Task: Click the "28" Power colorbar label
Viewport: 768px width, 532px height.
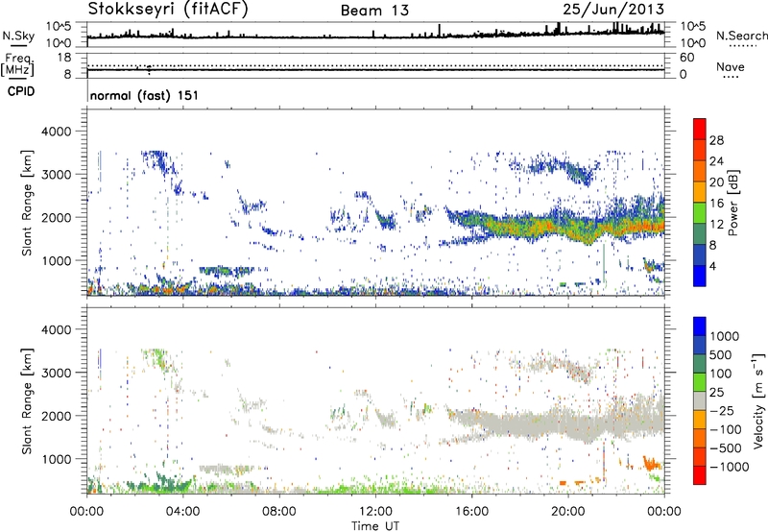Action: pos(716,140)
